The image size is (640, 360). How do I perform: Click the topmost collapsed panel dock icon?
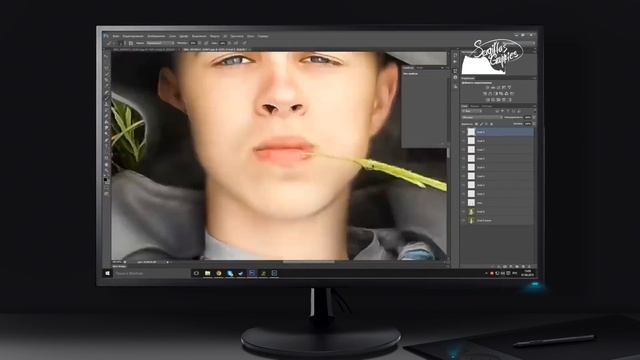[x=455, y=55]
